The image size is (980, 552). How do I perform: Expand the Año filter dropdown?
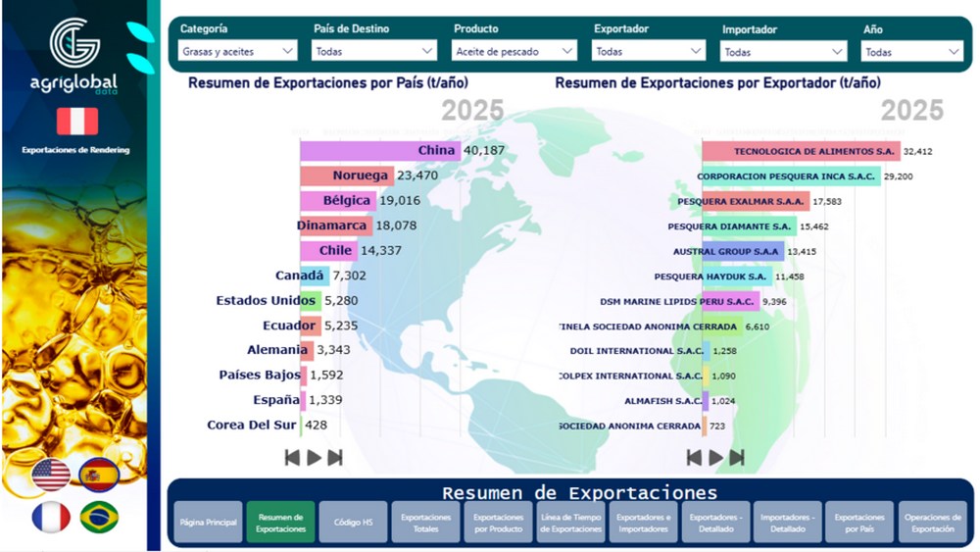(911, 52)
